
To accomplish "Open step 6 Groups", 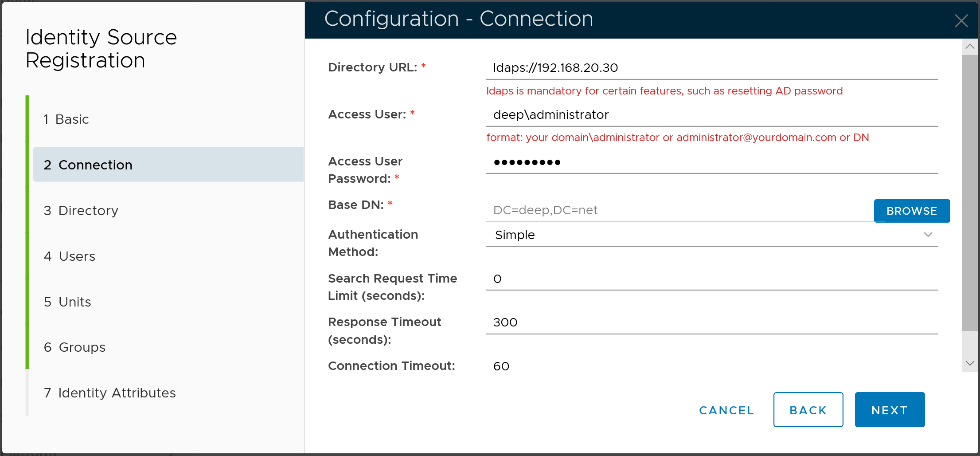I will click(74, 347).
